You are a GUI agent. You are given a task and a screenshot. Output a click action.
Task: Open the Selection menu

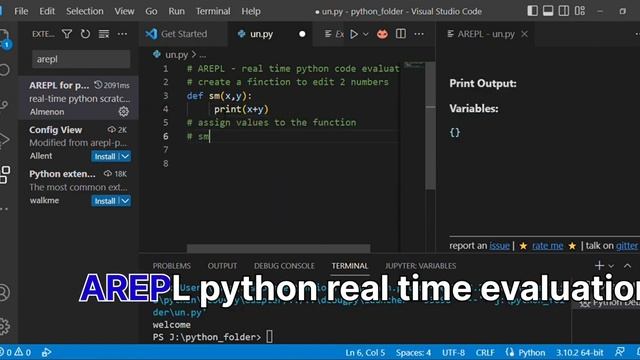click(84, 11)
